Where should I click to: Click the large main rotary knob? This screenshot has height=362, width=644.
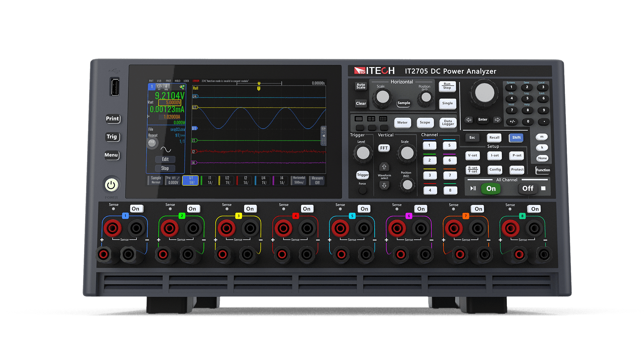(485, 93)
